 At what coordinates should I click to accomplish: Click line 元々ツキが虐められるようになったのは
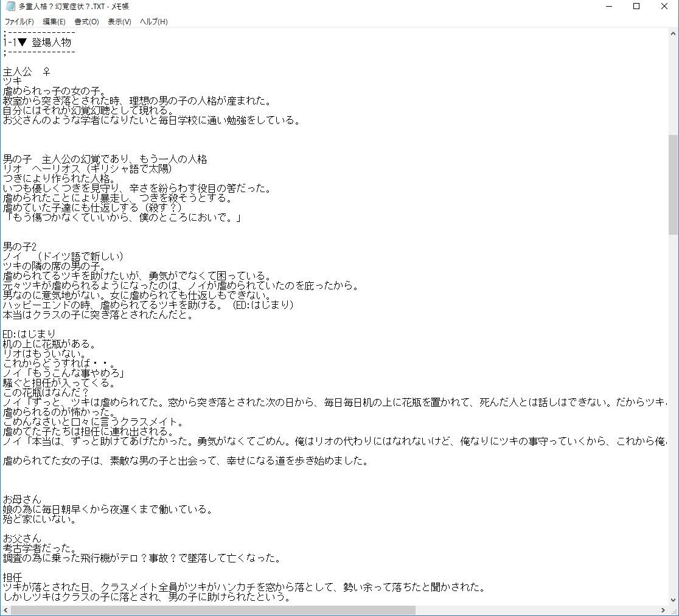pos(181,286)
